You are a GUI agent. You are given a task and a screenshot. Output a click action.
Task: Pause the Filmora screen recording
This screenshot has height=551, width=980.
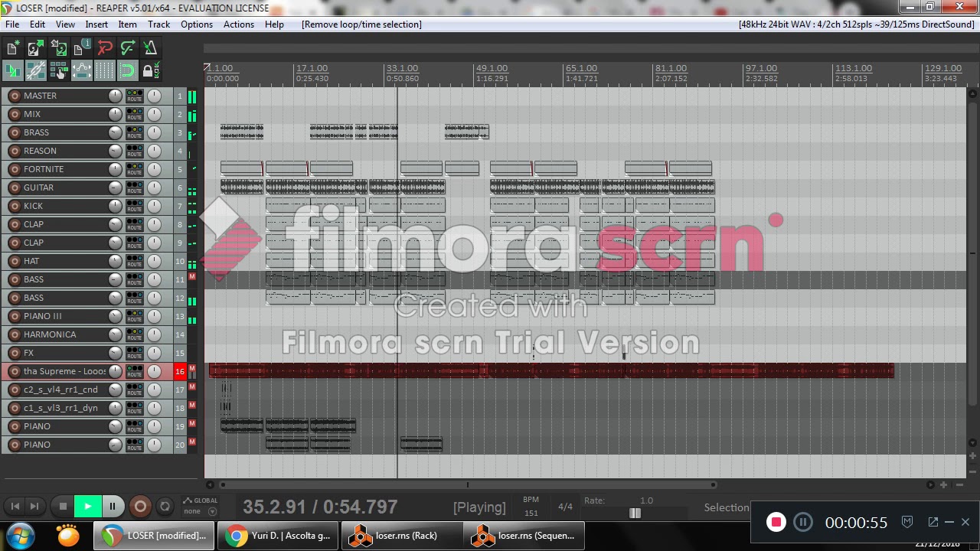point(802,523)
